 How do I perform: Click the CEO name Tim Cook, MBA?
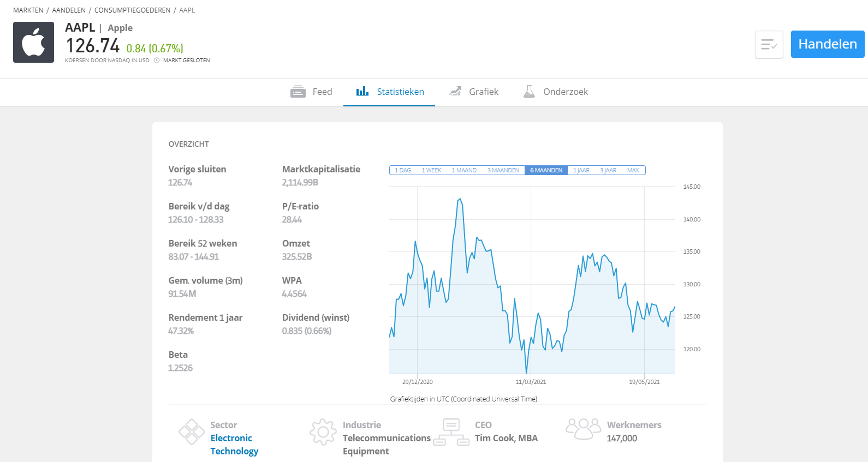click(x=507, y=438)
